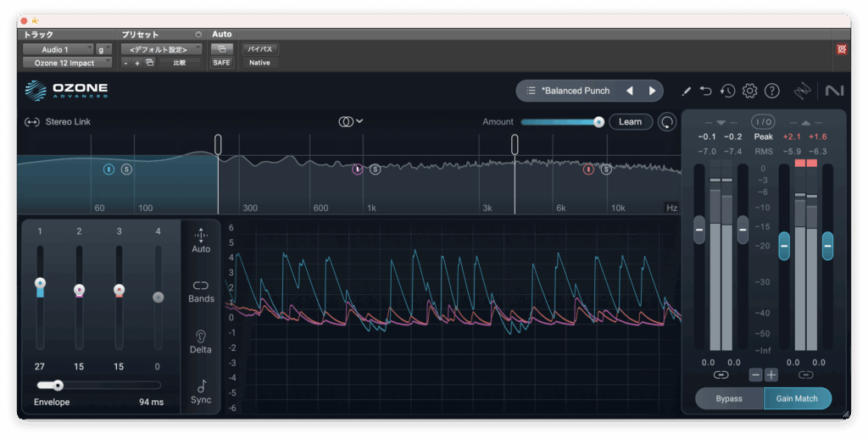The height and width of the screenshot is (439, 868).
Task: Open the help question mark icon
Action: [x=771, y=91]
